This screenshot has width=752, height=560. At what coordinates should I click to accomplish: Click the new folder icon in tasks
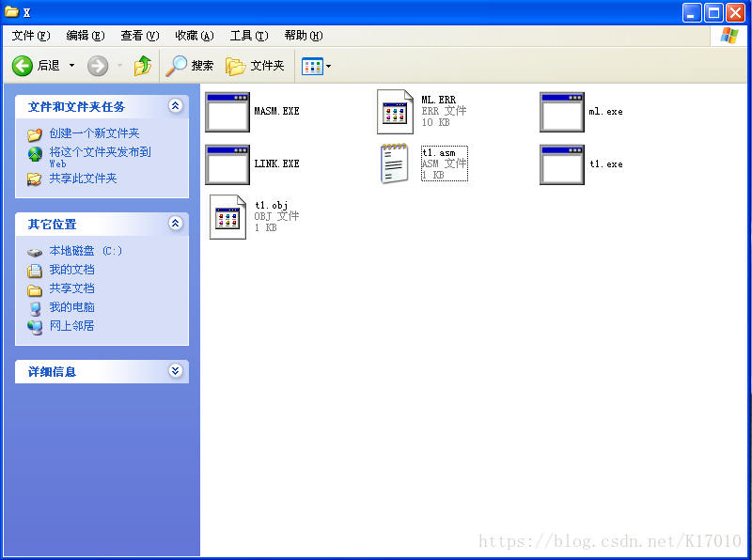(35, 134)
